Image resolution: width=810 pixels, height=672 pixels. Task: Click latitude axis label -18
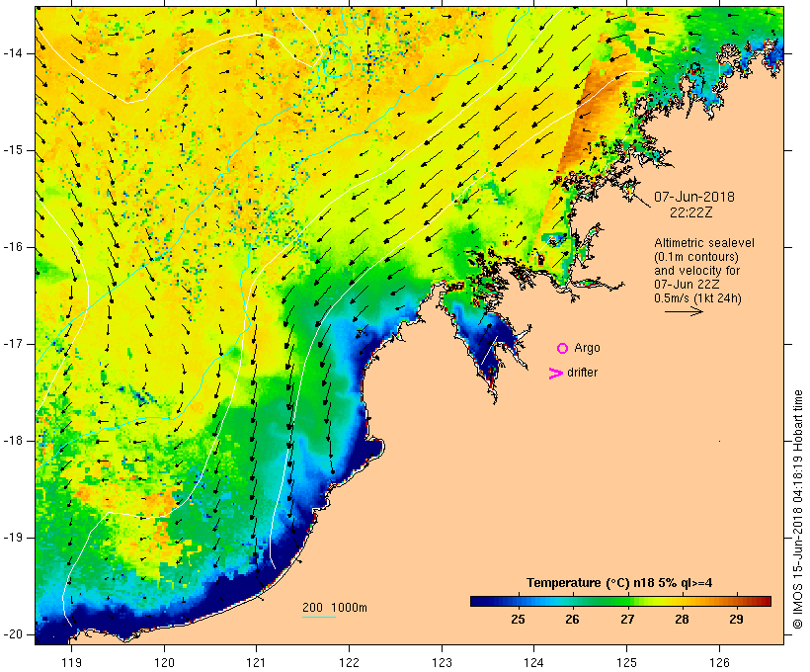pos(13,441)
